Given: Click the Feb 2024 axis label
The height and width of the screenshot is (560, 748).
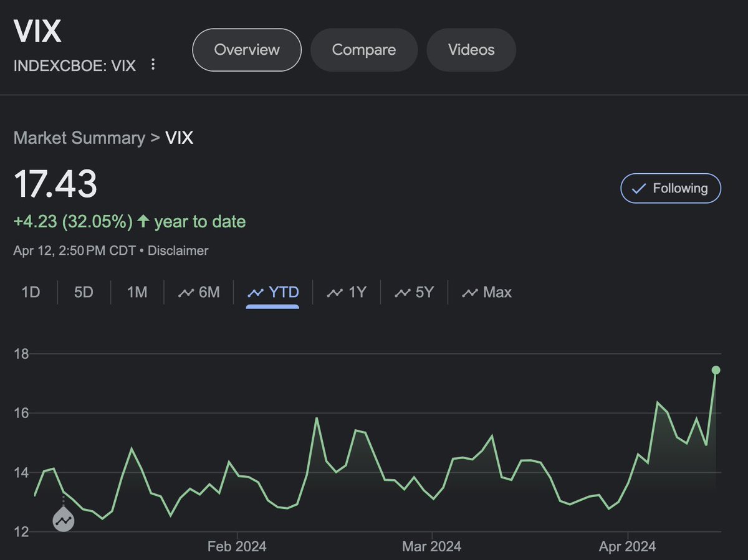Looking at the screenshot, I should [x=237, y=546].
